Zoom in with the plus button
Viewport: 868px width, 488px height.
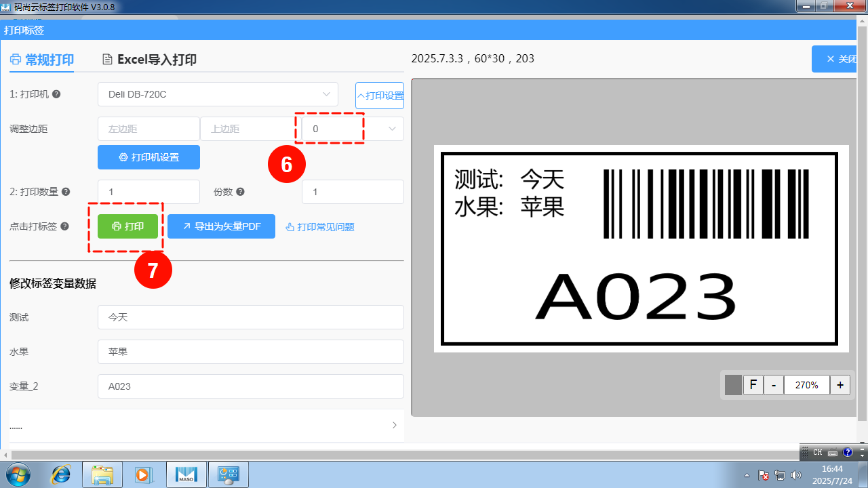(840, 385)
